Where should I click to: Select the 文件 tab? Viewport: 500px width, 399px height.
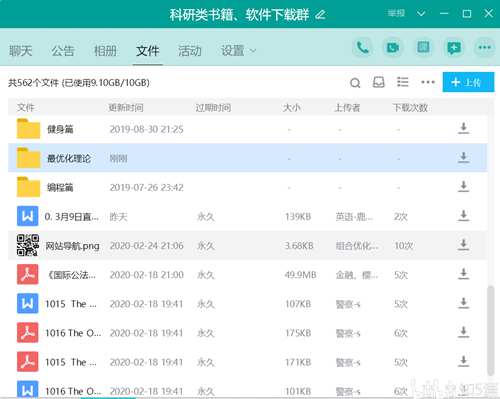click(x=147, y=51)
